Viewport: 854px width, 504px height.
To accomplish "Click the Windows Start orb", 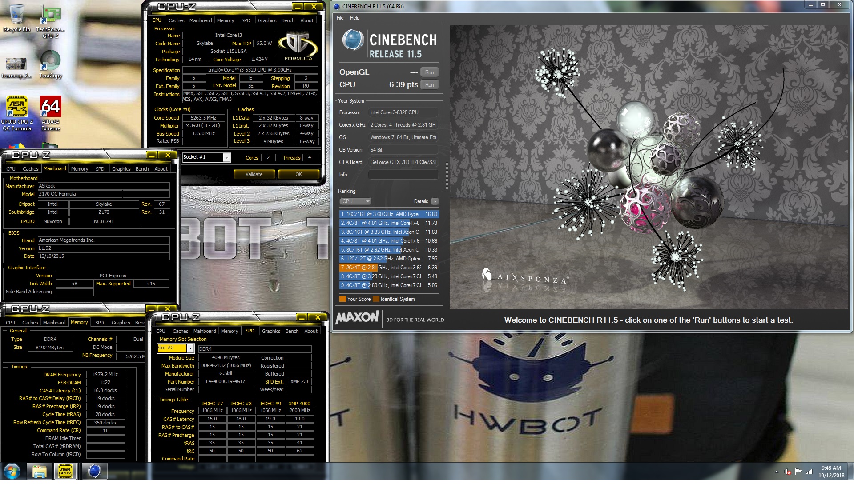I will (12, 471).
